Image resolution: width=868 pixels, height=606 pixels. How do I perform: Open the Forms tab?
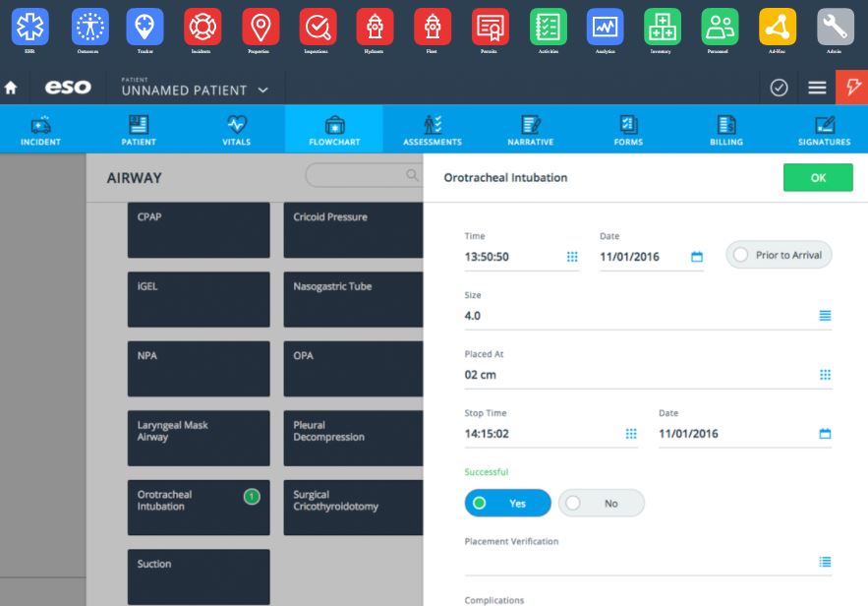click(628, 129)
